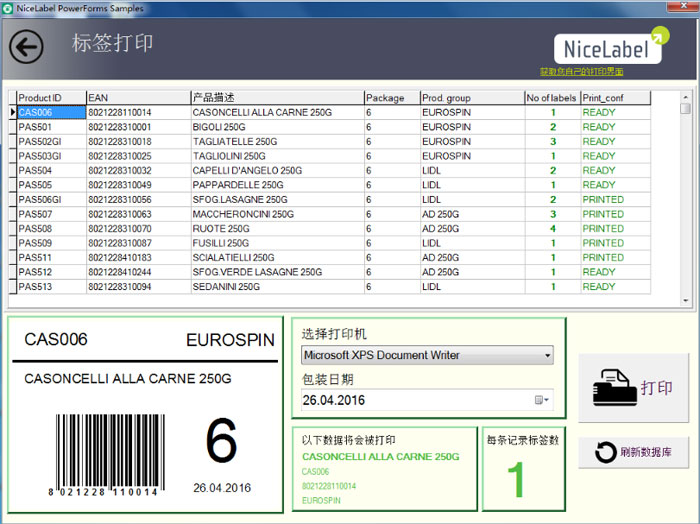Click AD 250G group in PAS507 row
The image size is (700, 524).
472,214
